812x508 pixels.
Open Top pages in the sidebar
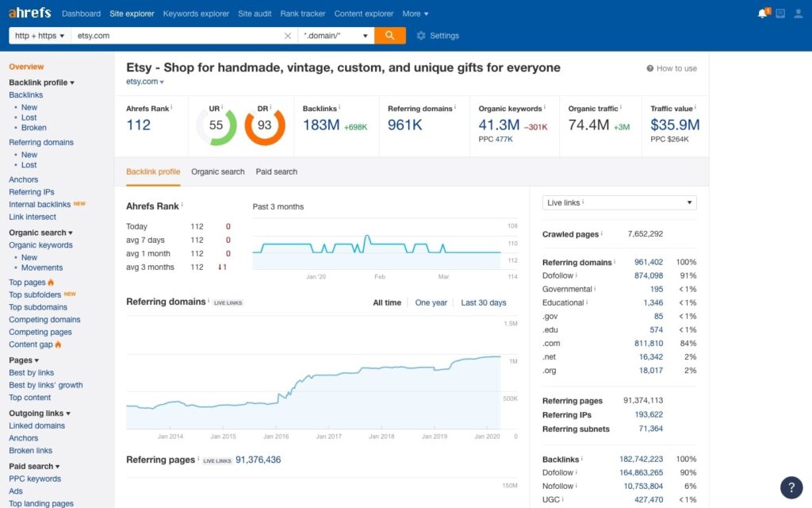coord(27,283)
